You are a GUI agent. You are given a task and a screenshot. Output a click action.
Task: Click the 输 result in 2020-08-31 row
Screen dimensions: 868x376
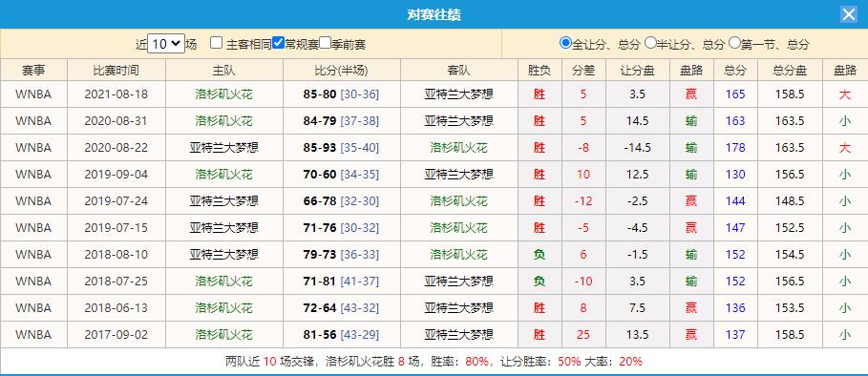coord(691,121)
